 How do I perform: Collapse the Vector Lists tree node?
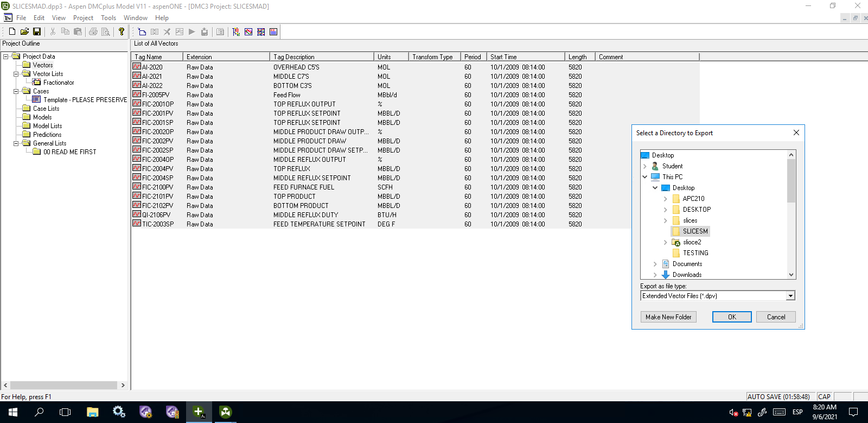16,74
